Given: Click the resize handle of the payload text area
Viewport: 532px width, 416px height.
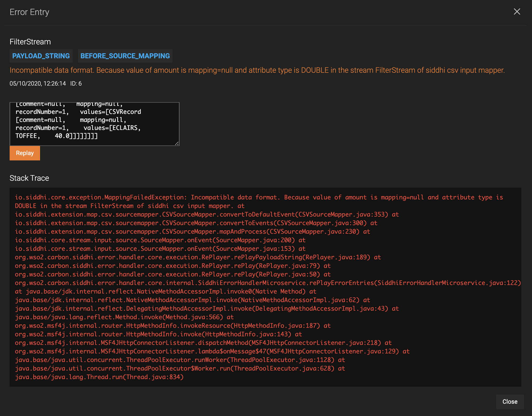Looking at the screenshot, I should click(177, 143).
